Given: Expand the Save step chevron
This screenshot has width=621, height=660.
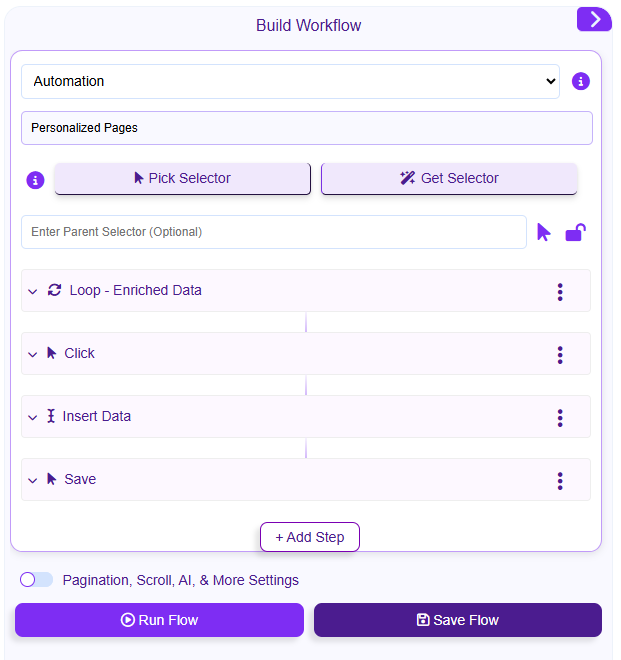Looking at the screenshot, I should click(x=33, y=480).
